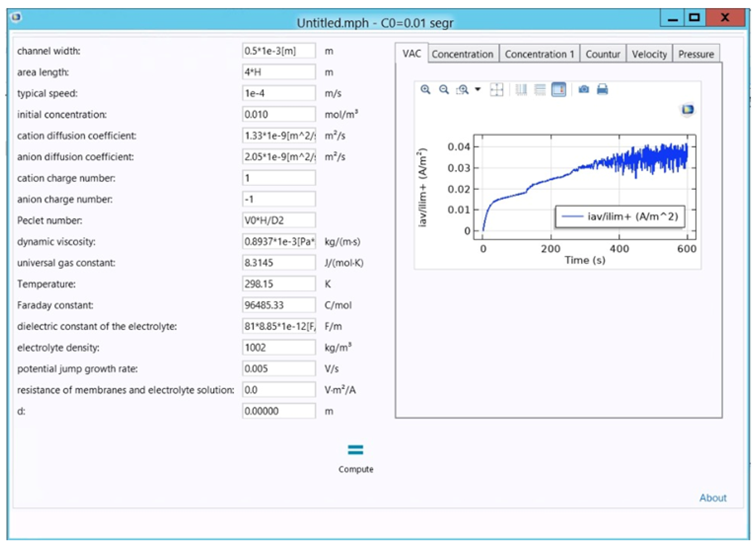Viewport: 756px width, 545px height.
Task: Select the Temperature input field
Action: click(x=279, y=284)
